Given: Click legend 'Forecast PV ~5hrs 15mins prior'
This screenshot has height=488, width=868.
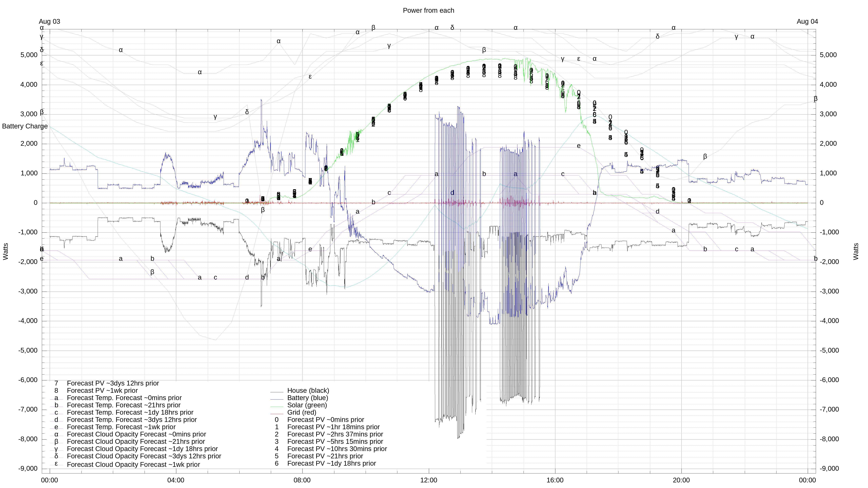Looking at the screenshot, I should [335, 442].
